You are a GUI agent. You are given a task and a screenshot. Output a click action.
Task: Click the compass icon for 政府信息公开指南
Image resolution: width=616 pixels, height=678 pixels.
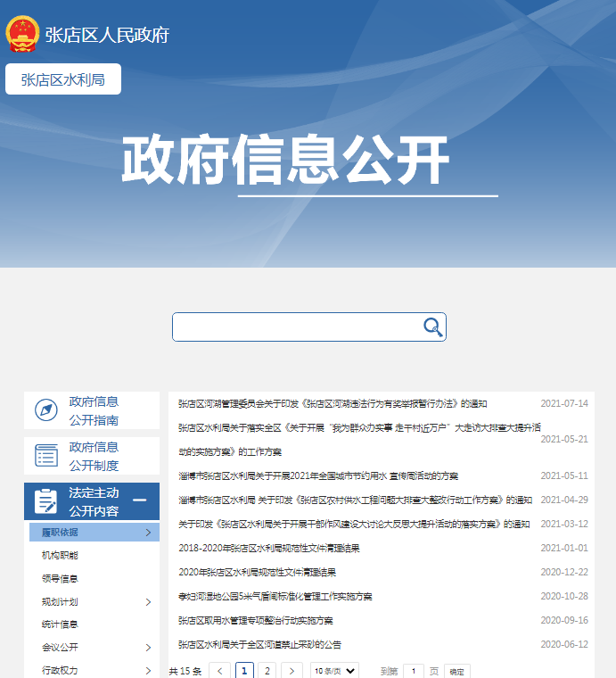click(46, 410)
